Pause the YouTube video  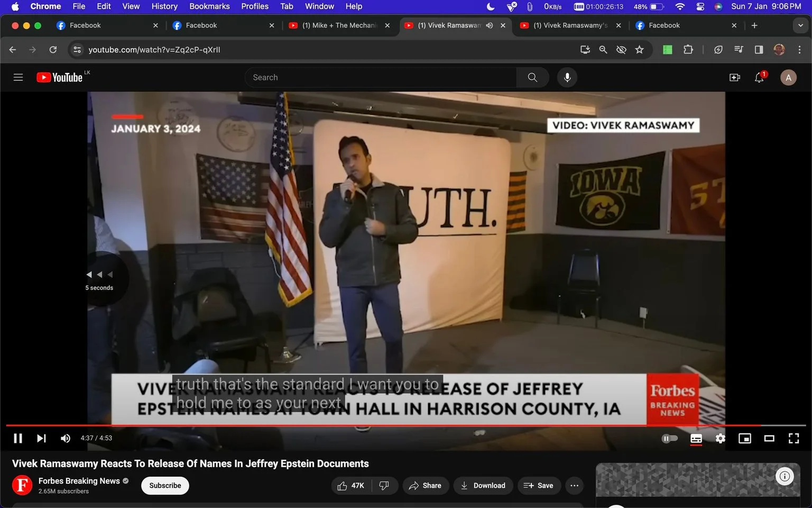tap(18, 438)
